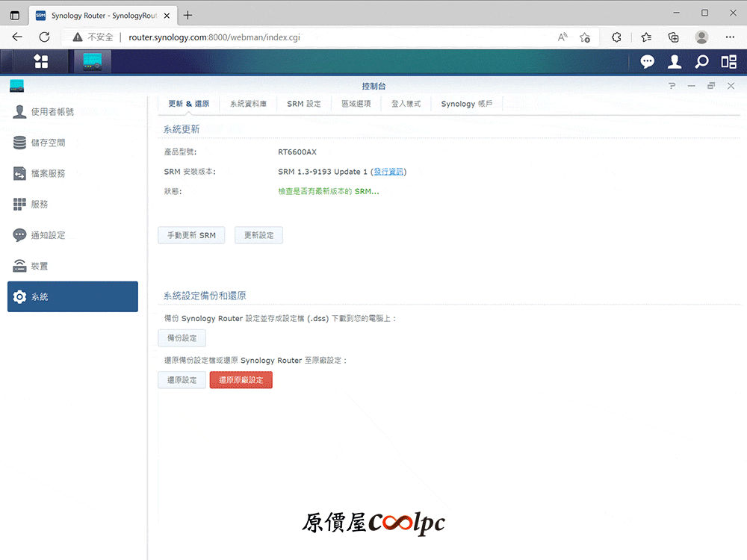Click the 系統更新 section heading
The width and height of the screenshot is (747, 560).
(182, 129)
